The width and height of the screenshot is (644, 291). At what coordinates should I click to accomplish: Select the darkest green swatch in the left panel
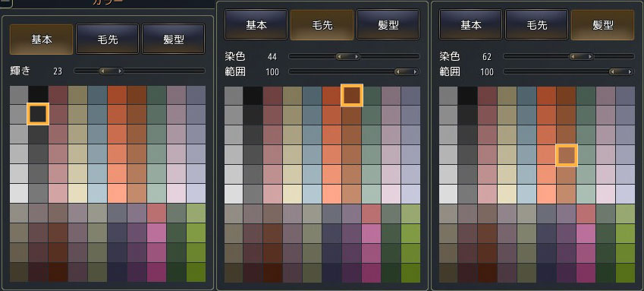tap(176, 272)
